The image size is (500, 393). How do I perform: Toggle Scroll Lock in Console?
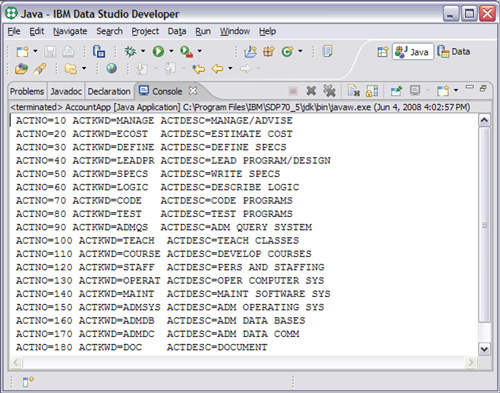[372, 91]
